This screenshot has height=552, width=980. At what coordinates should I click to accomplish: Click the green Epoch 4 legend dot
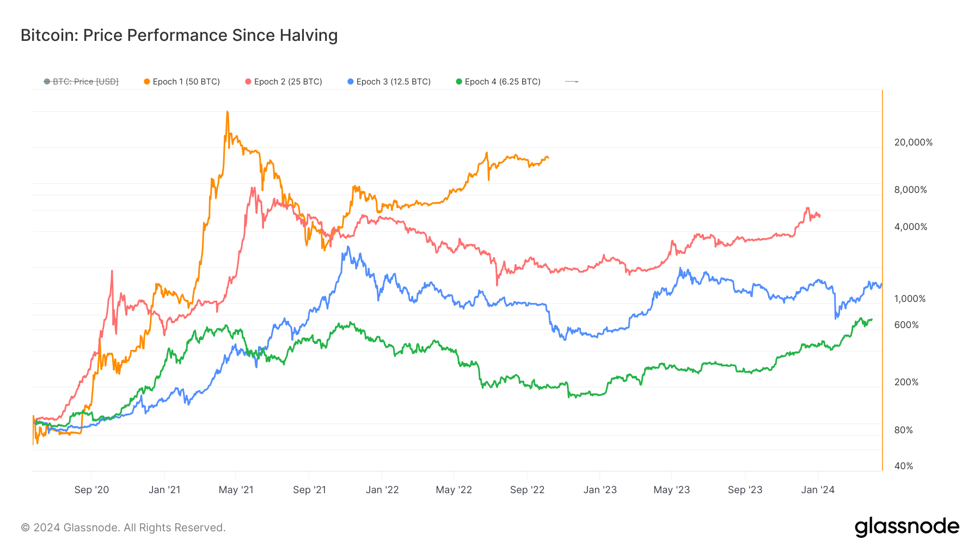(x=459, y=82)
